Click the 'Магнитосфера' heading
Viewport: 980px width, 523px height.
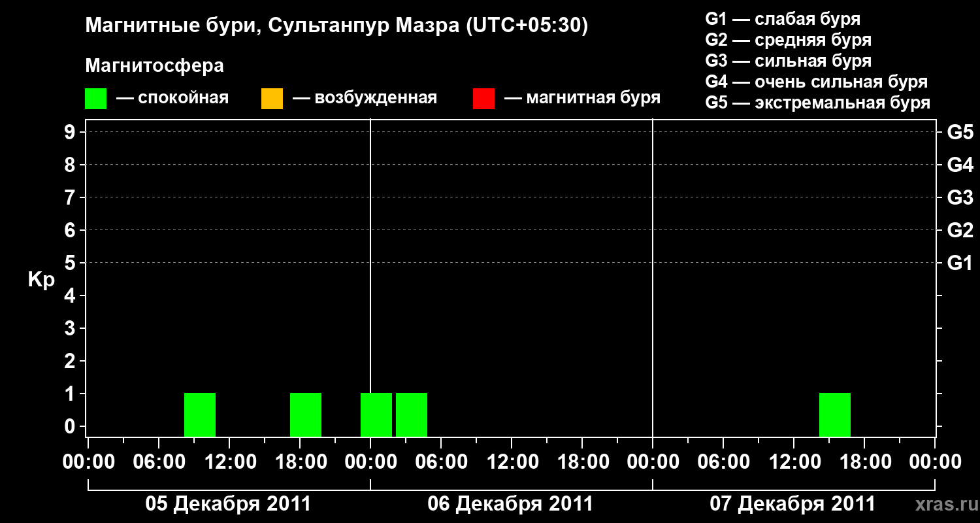pyautogui.click(x=155, y=66)
